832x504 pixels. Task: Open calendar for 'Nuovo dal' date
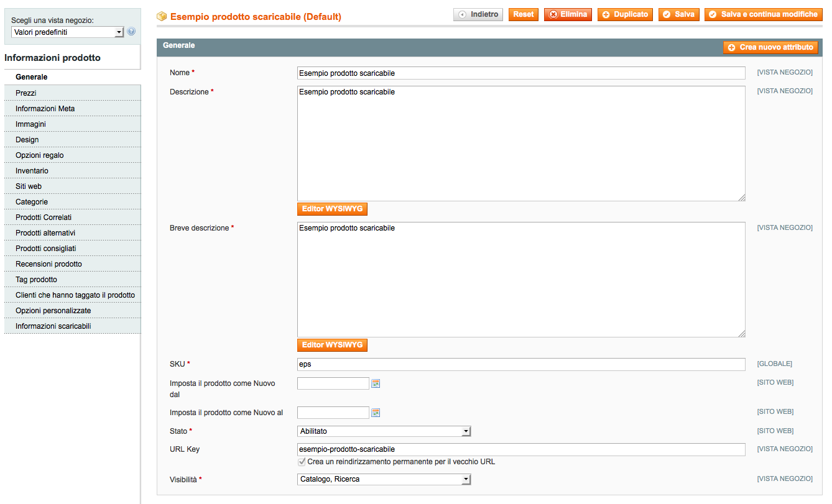coord(376,383)
